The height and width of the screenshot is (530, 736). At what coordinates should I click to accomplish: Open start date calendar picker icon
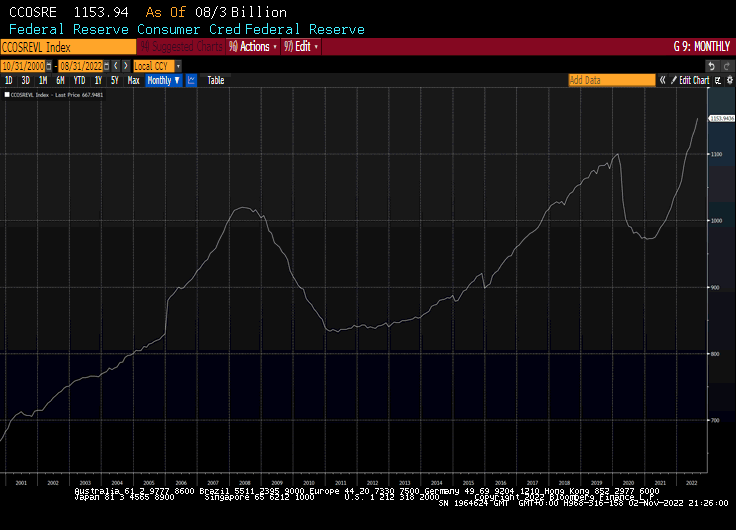[x=50, y=65]
